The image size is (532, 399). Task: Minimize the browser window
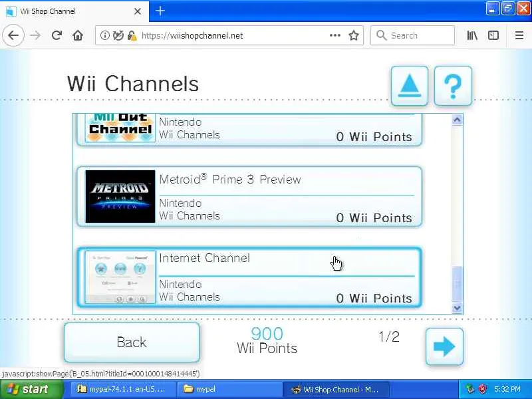coord(492,9)
